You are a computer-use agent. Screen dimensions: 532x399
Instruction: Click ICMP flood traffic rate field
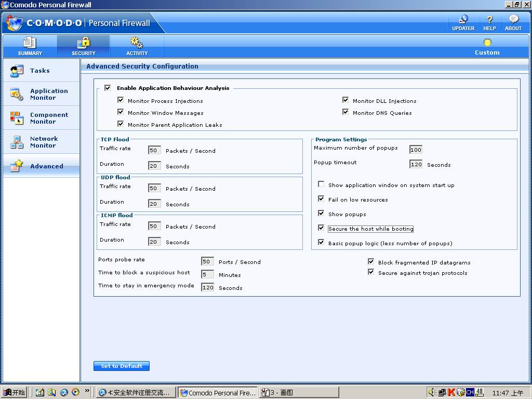tap(154, 227)
